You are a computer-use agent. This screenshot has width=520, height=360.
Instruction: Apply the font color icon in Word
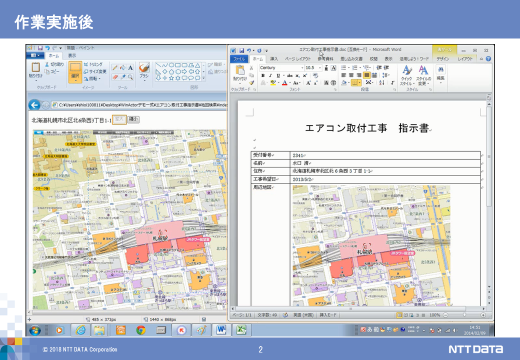click(285, 83)
